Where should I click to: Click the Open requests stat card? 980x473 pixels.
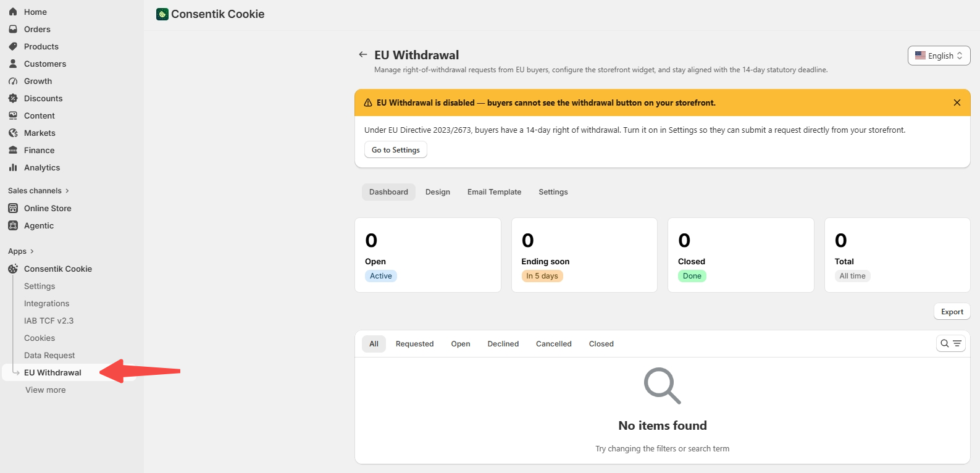[428, 255]
